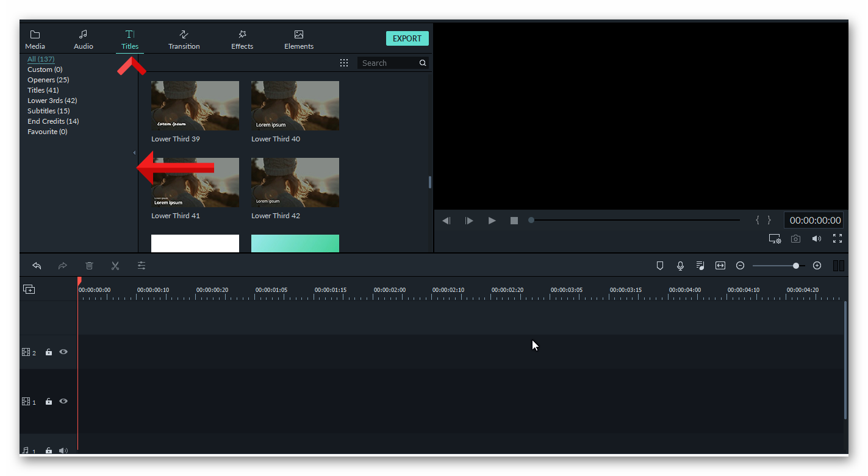Hide video track 2 with eye
868x476 pixels.
click(63, 352)
